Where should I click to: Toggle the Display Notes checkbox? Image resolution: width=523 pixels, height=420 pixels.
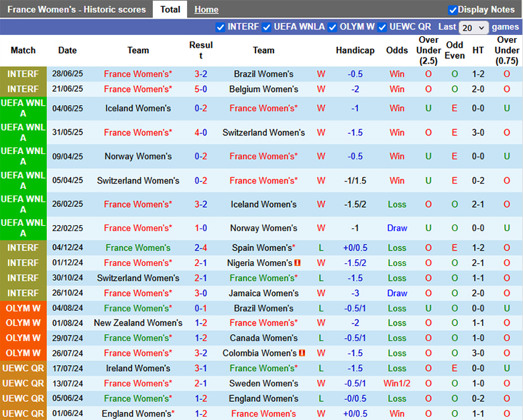(x=453, y=10)
